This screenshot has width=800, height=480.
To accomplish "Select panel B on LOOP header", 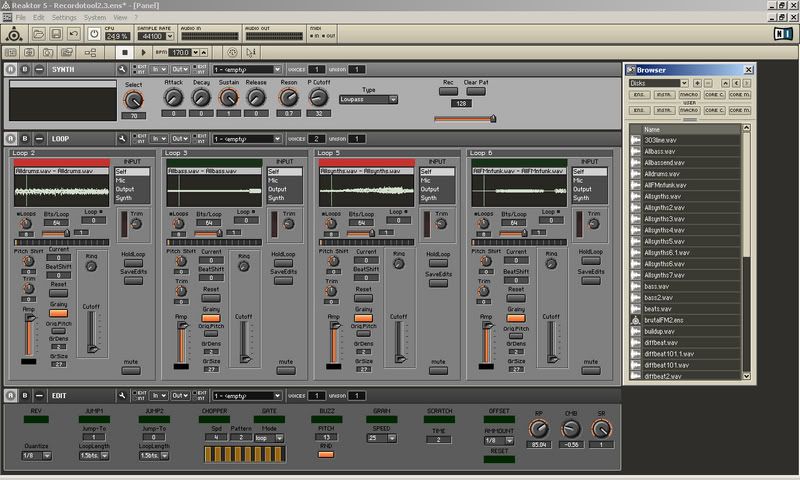I will 24,138.
